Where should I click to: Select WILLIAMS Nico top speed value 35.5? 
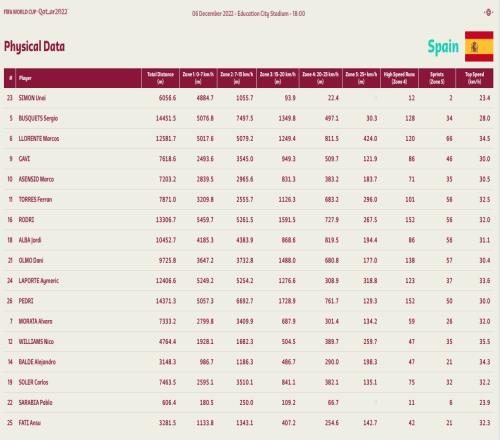(485, 342)
